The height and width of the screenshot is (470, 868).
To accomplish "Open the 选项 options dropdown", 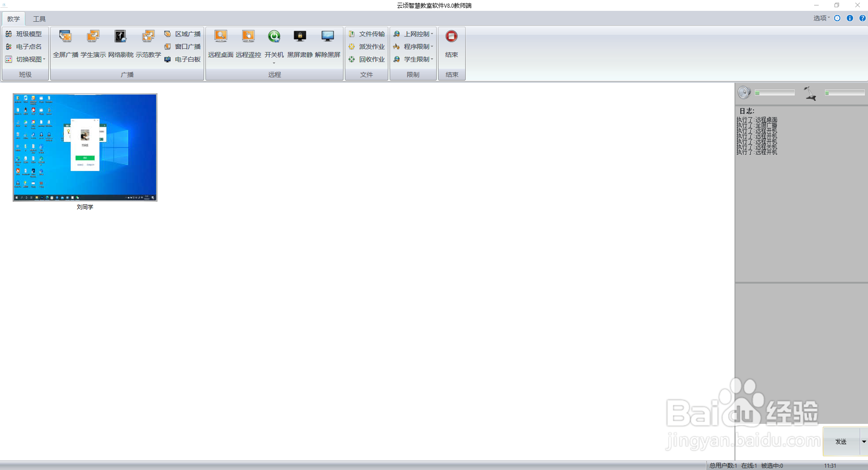I will pyautogui.click(x=821, y=18).
